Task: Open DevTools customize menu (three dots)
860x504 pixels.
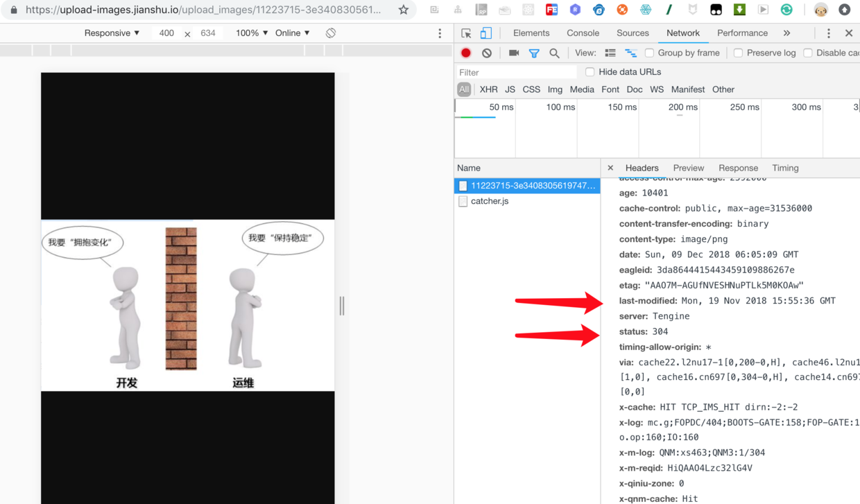Action: [829, 33]
